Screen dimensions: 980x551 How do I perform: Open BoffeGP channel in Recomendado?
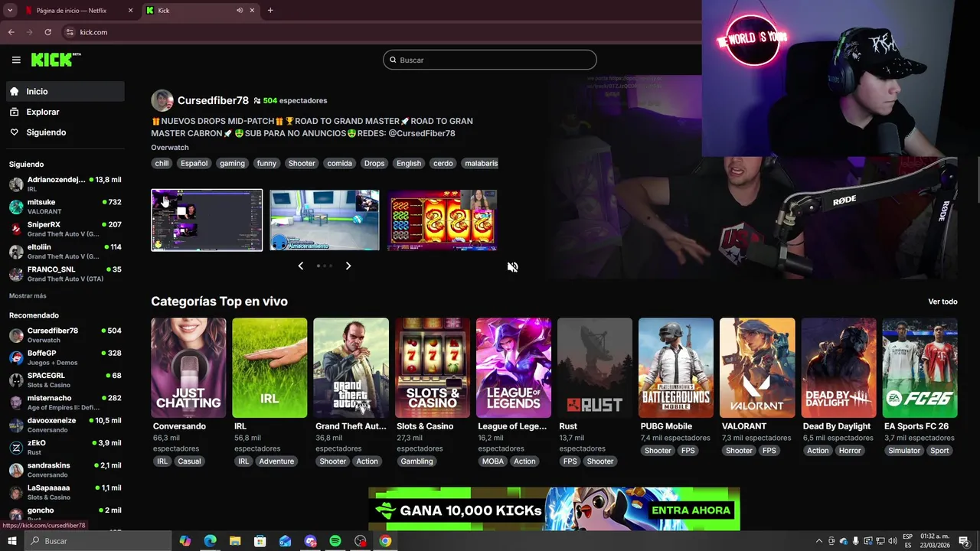pyautogui.click(x=65, y=357)
